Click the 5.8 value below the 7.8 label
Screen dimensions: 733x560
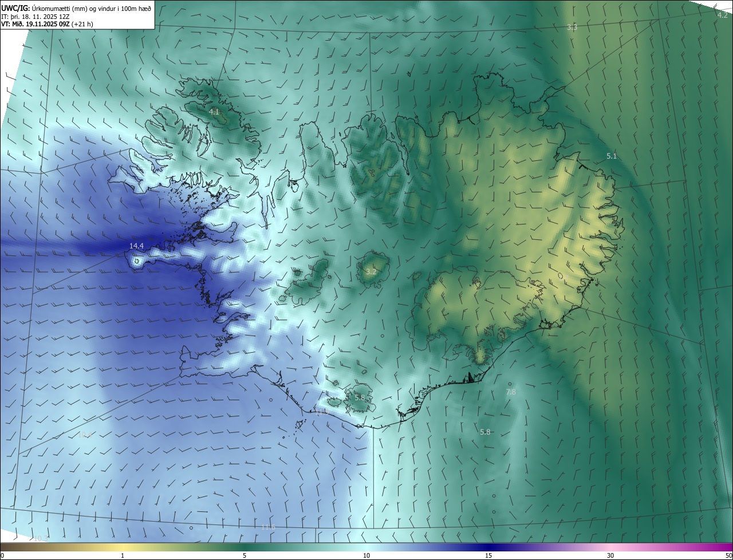click(x=485, y=432)
